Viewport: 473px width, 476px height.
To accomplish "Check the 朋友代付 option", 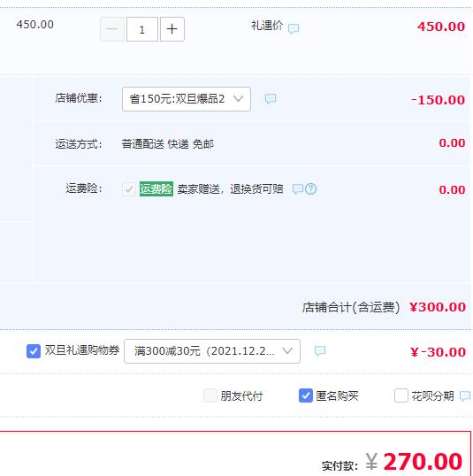I will point(210,395).
